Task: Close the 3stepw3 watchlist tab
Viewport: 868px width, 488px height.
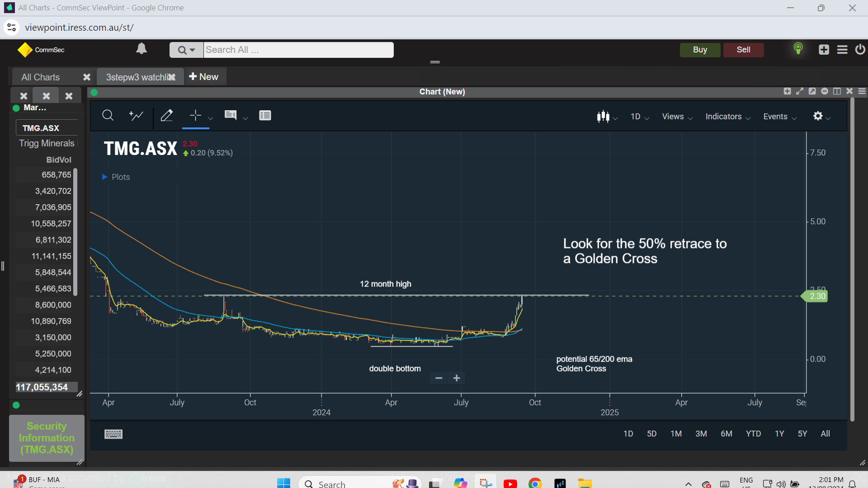Action: [x=172, y=77]
